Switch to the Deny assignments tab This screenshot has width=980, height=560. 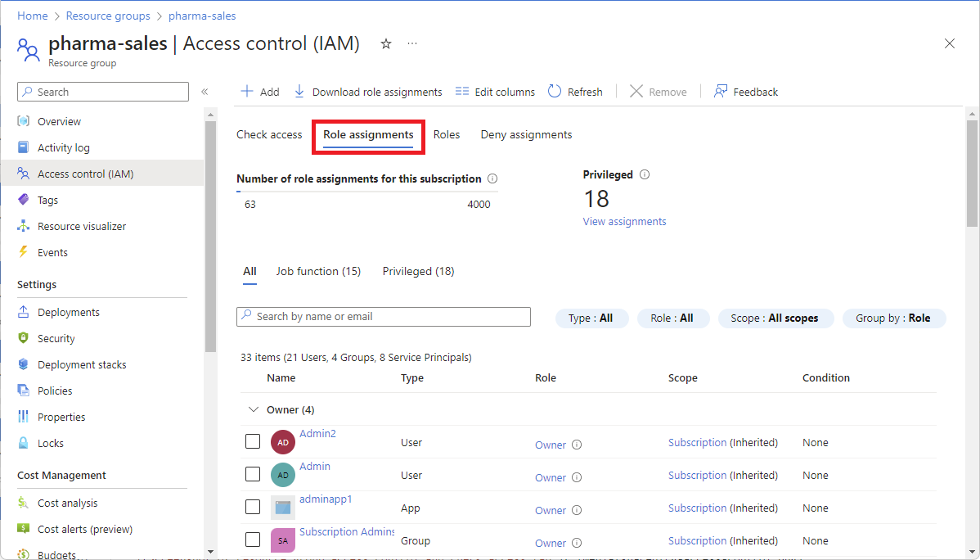526,134
